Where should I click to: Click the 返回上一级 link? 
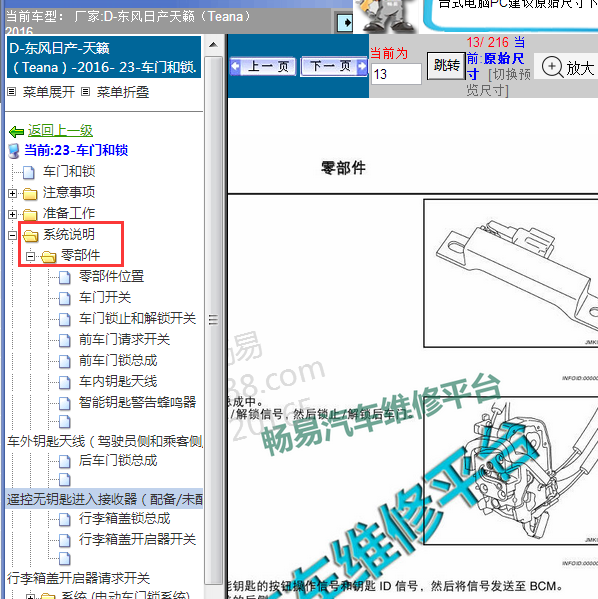tap(60, 131)
